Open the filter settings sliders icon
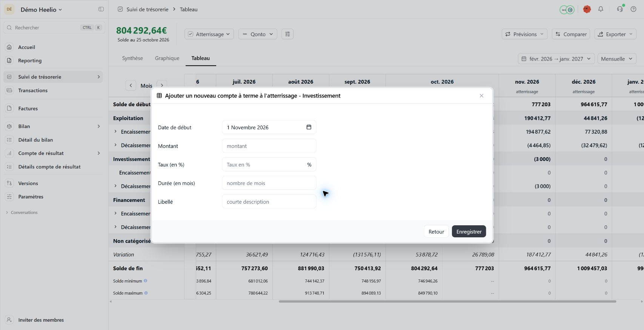The image size is (644, 330). tap(287, 34)
